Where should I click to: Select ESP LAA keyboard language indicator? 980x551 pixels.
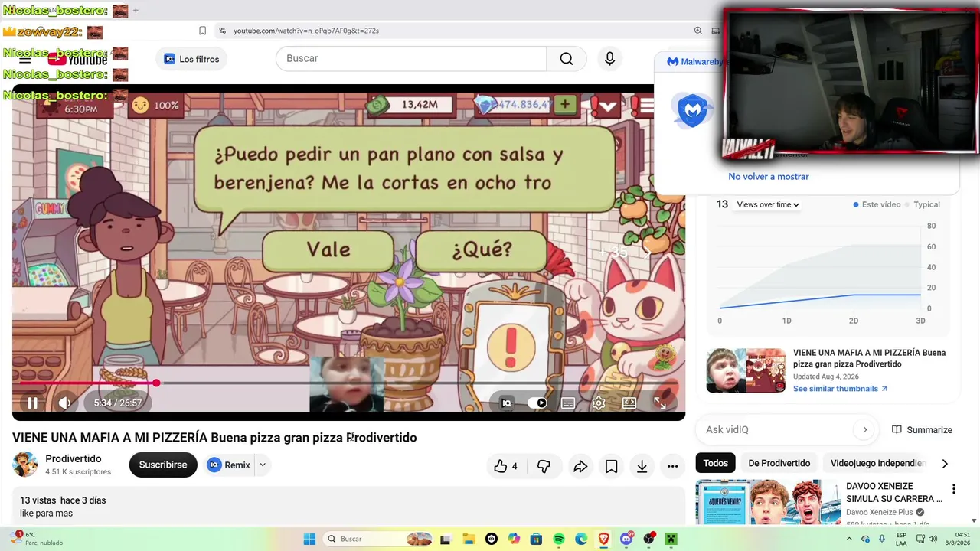tap(902, 539)
